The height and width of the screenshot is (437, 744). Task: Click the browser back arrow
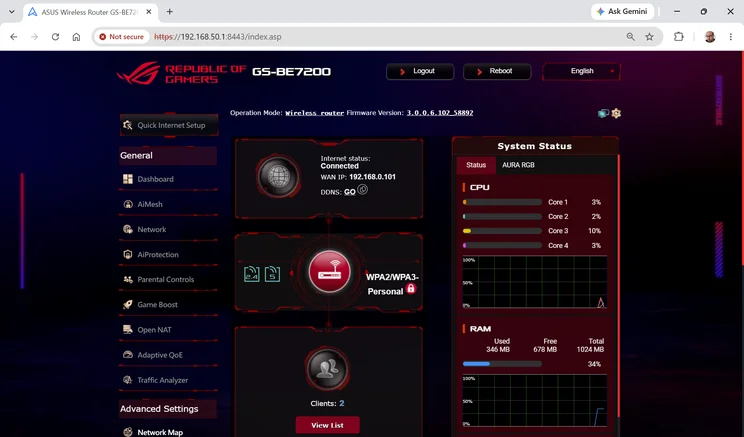click(x=14, y=37)
